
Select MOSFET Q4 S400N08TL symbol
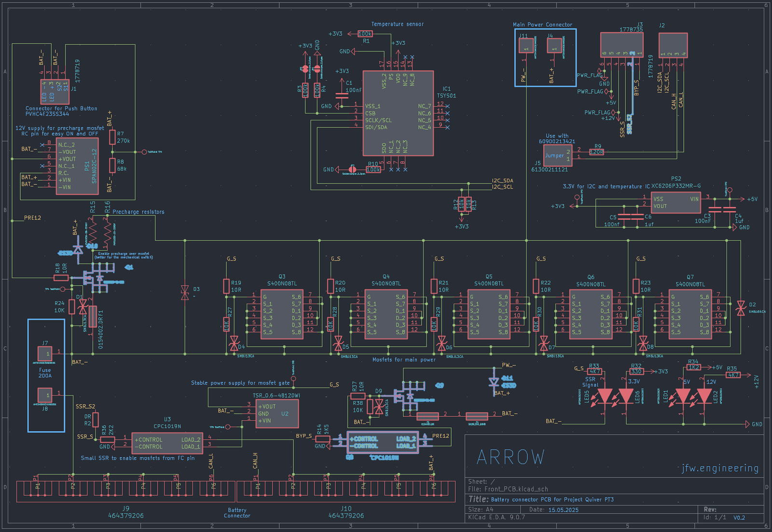coord(386,314)
